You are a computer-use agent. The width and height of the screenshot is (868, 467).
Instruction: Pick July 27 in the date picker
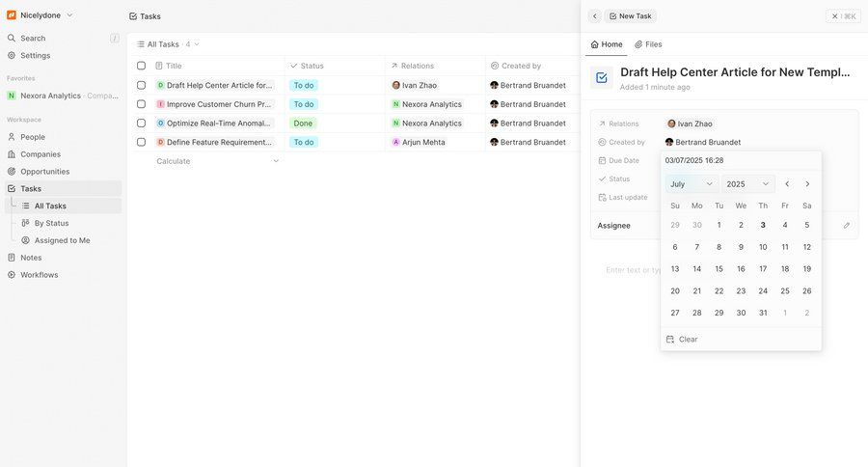pyautogui.click(x=675, y=313)
